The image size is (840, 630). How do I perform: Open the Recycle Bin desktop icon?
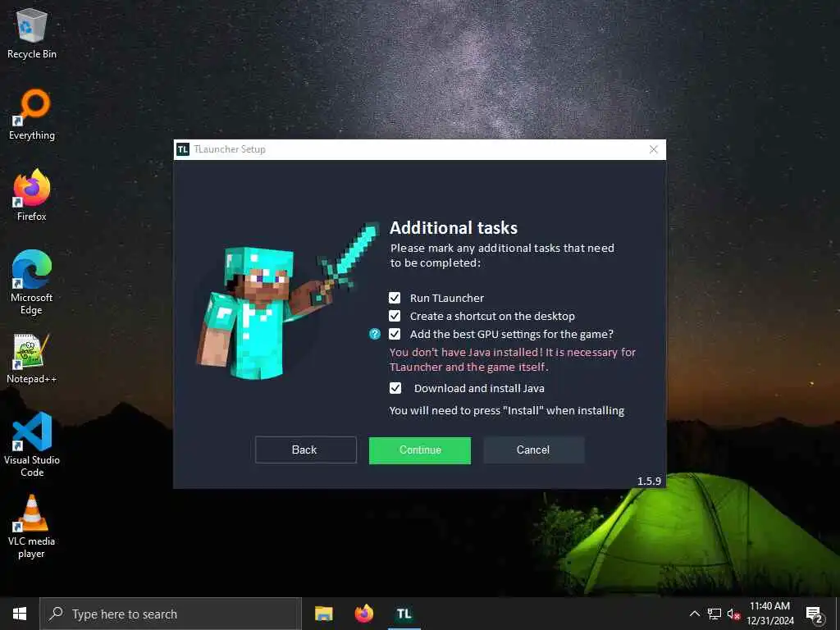coord(32,33)
